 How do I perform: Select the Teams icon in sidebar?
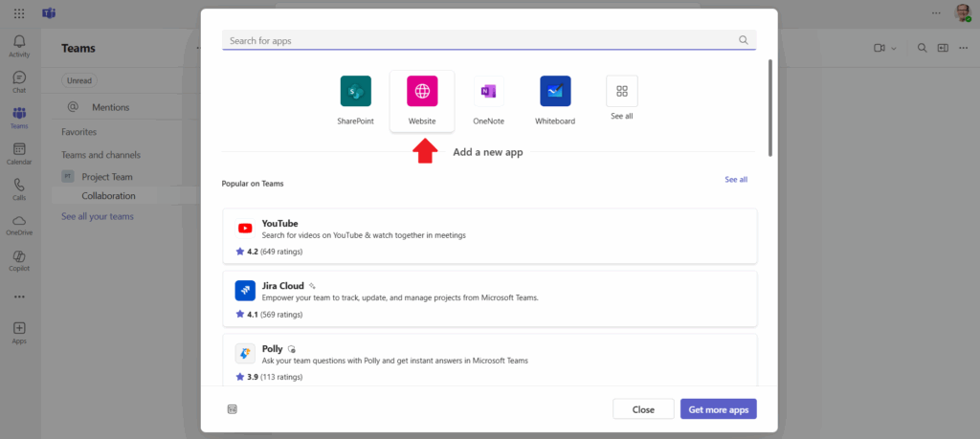click(19, 118)
